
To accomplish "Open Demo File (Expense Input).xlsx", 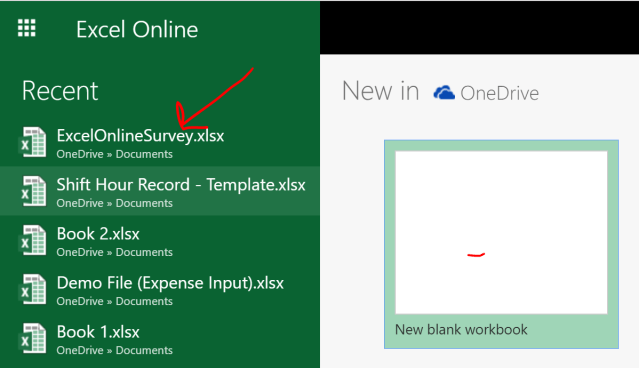I will pyautogui.click(x=170, y=283).
